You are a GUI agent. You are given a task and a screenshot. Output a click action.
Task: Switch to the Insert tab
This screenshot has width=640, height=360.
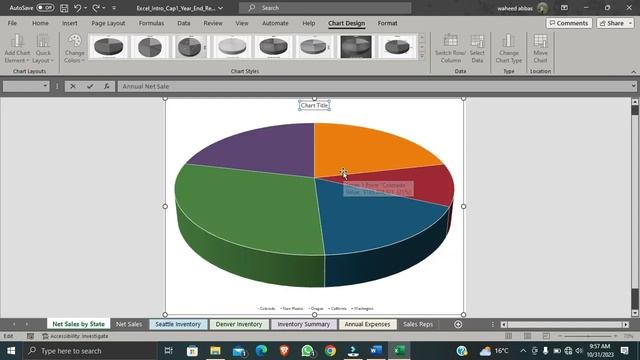tap(69, 23)
